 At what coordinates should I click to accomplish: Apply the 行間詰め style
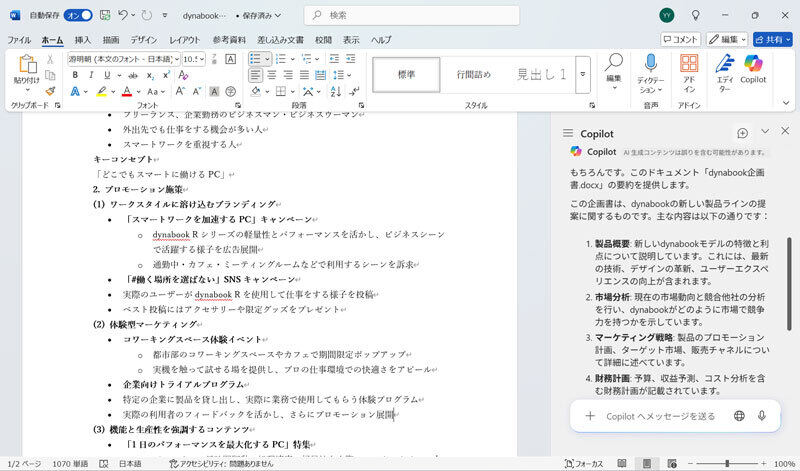(x=473, y=75)
